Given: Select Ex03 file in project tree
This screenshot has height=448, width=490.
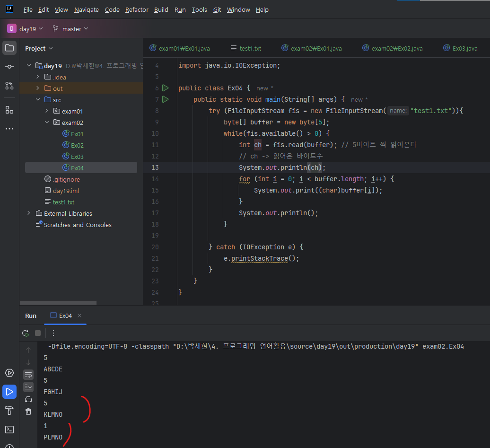Looking at the screenshot, I should (x=77, y=157).
